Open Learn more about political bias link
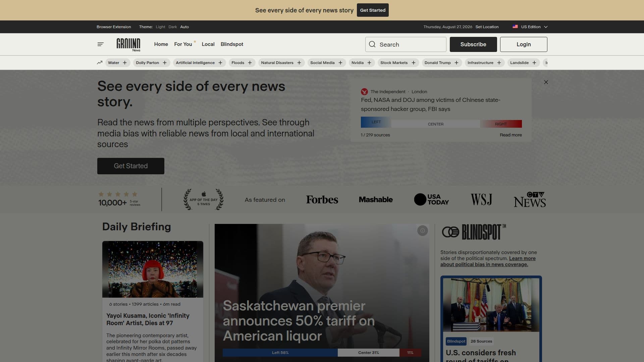The height and width of the screenshot is (362, 644). [488, 261]
